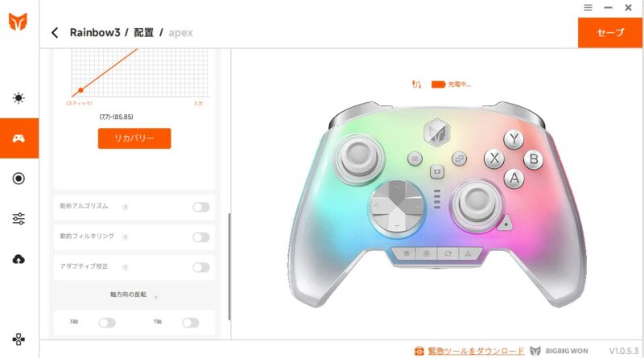The width and height of the screenshot is (644, 358).
Task: Open the hamburger menu in title bar
Action: (588, 7)
